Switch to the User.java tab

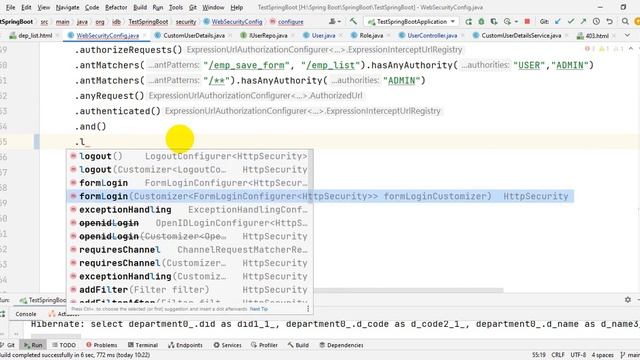click(x=323, y=36)
